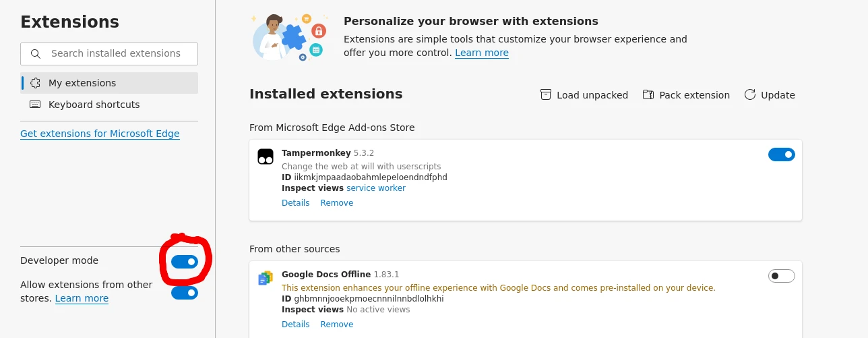Click the Developer mode label
This screenshot has width=868, height=338.
[x=59, y=260]
